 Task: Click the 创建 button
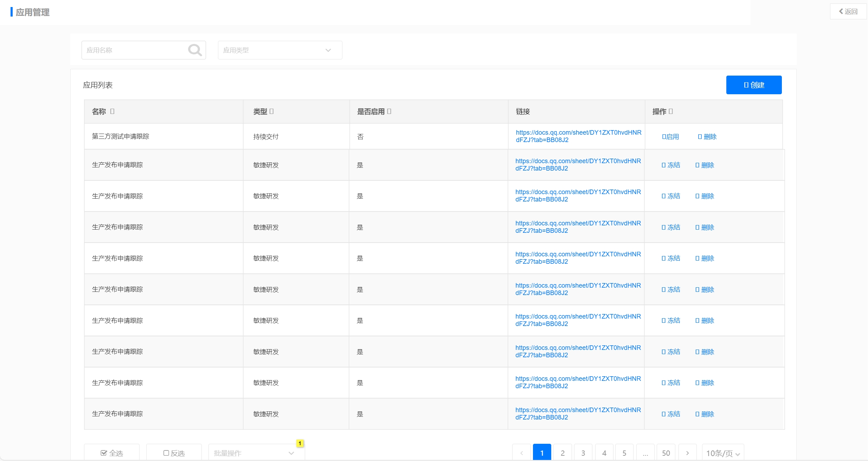tap(754, 85)
